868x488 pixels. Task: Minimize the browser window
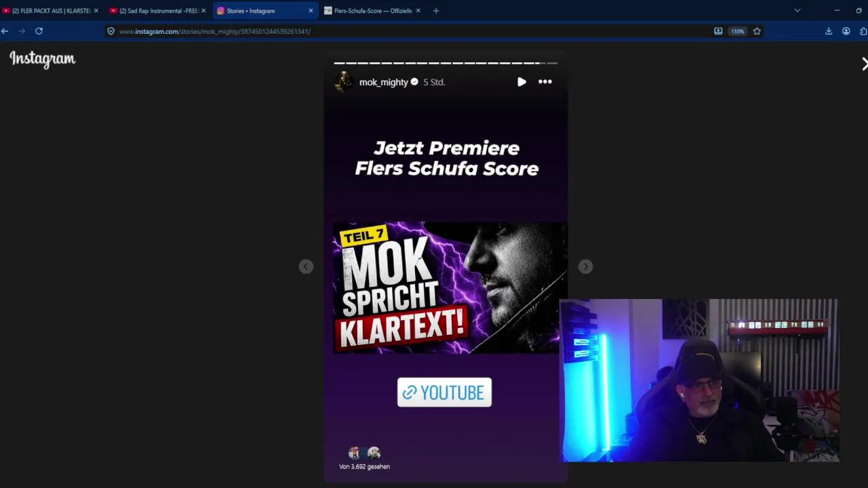(837, 11)
